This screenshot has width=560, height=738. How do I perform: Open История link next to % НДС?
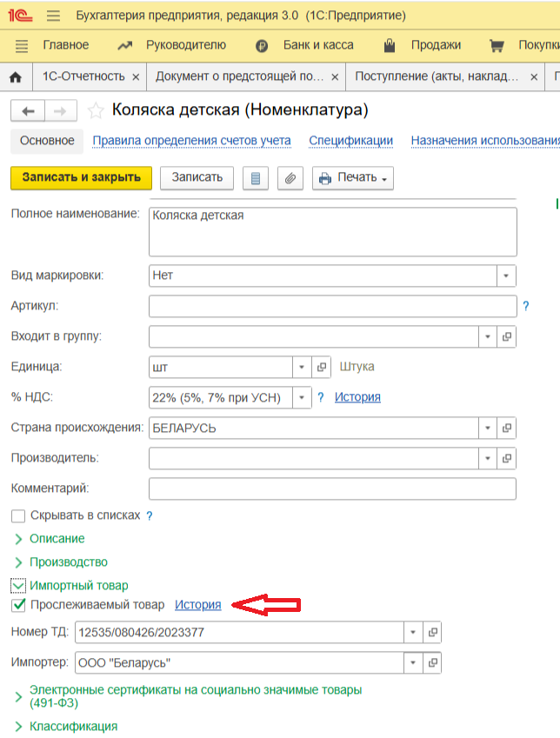[357, 397]
